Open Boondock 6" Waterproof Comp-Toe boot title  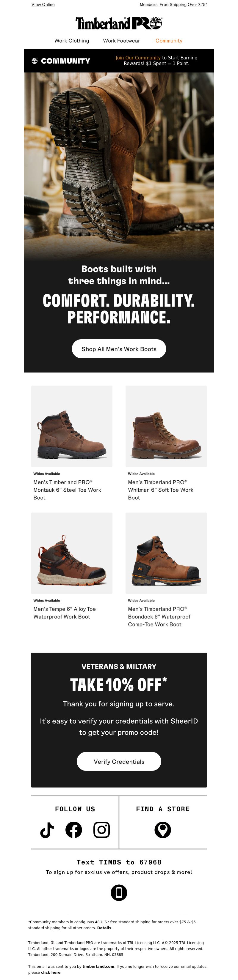159,617
